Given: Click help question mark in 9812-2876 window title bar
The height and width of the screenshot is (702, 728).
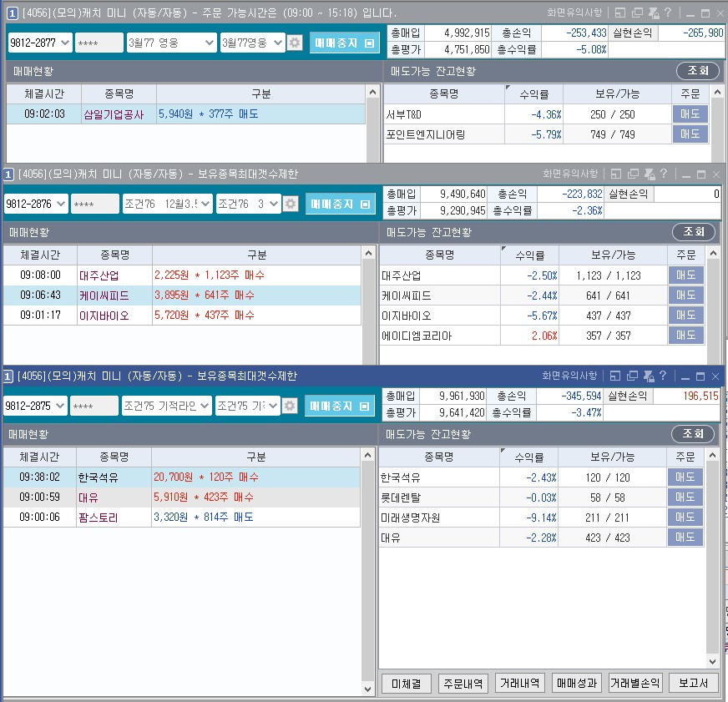Looking at the screenshot, I should (x=664, y=174).
